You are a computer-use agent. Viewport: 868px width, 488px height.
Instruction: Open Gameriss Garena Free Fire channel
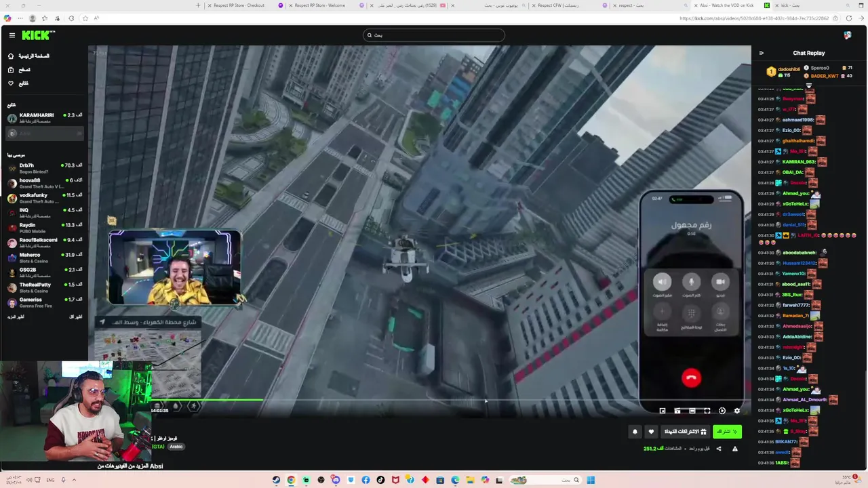click(45, 302)
